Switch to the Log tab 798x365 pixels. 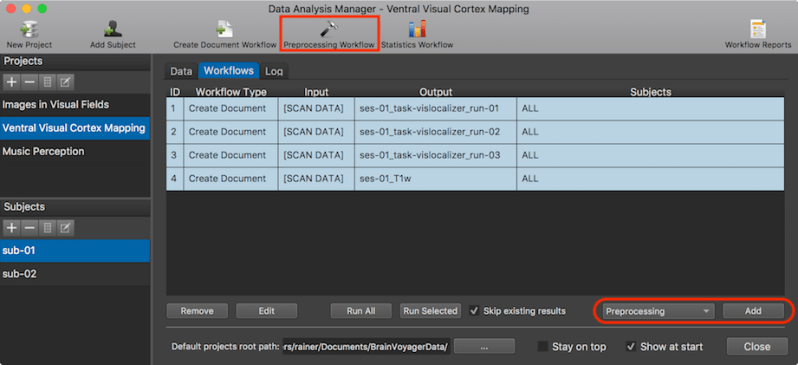[274, 71]
